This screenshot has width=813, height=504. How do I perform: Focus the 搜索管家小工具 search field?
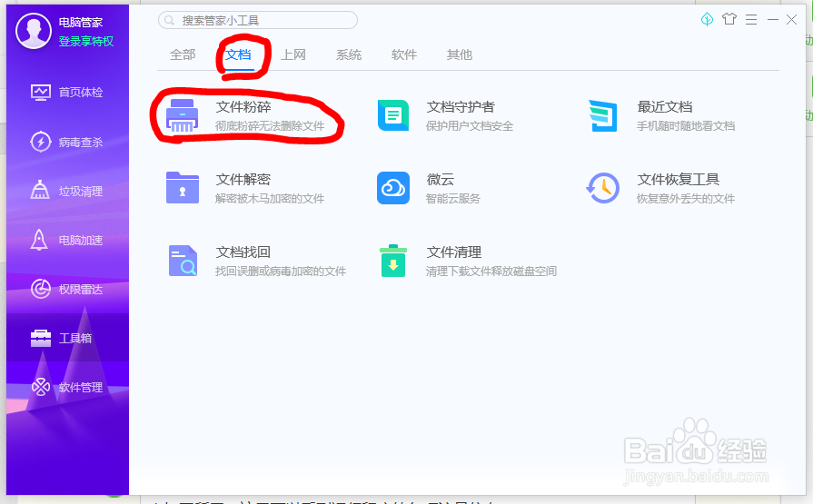258,20
